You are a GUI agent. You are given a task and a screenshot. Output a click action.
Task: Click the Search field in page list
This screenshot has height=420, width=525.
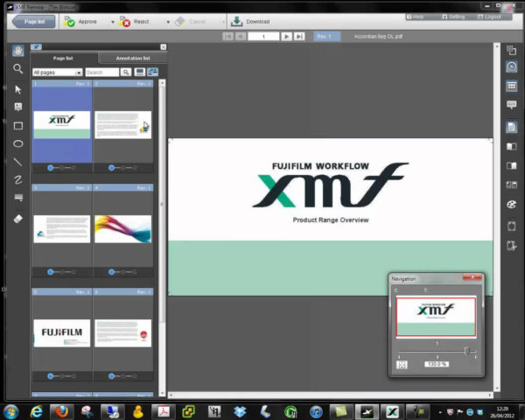(102, 73)
